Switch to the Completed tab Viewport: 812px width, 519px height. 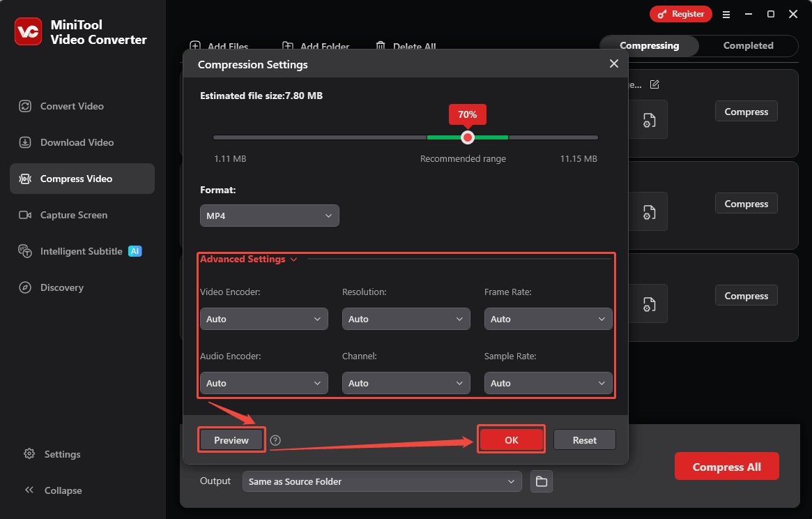(x=748, y=45)
